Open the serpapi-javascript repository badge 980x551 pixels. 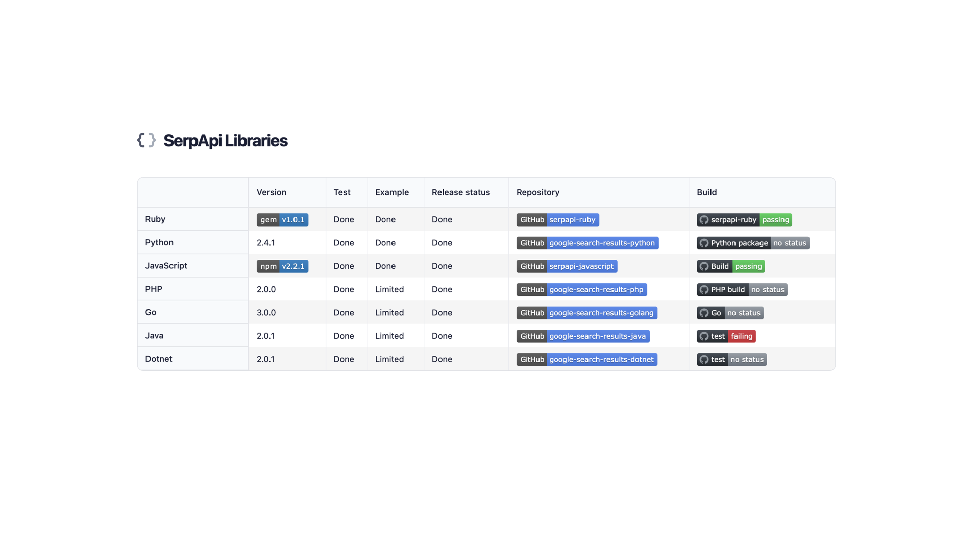pos(566,266)
